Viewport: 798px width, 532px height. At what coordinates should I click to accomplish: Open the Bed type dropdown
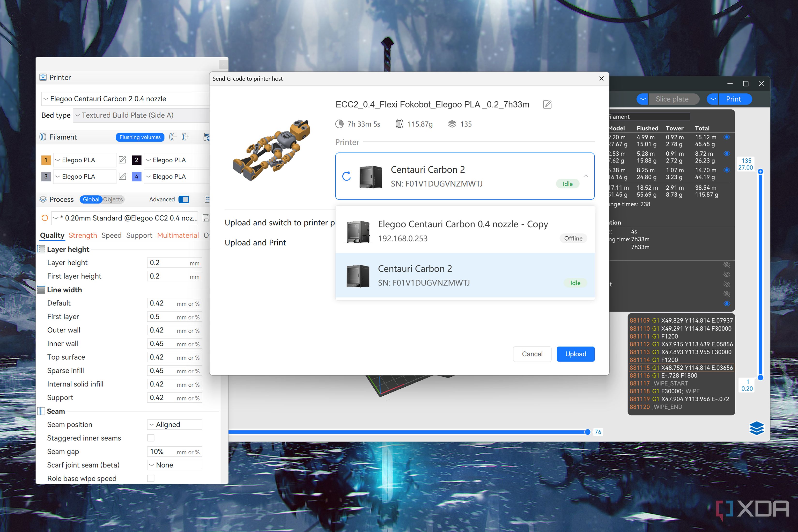click(x=141, y=115)
